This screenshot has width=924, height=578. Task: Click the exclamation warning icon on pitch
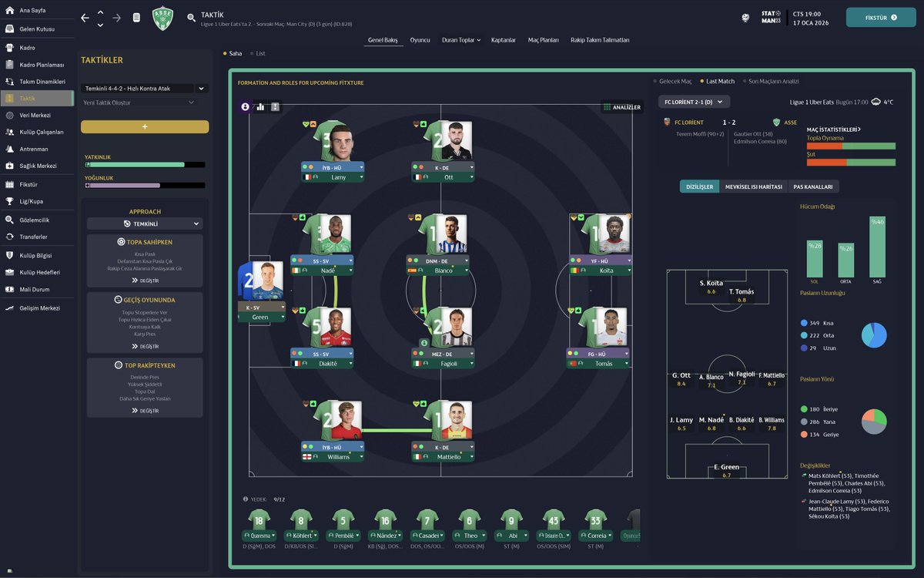(x=276, y=107)
